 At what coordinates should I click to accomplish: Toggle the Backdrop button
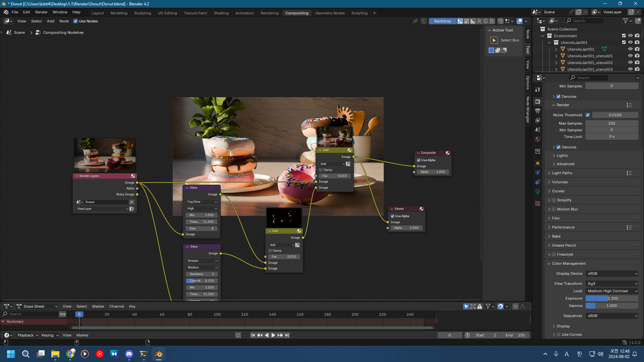pos(442,21)
